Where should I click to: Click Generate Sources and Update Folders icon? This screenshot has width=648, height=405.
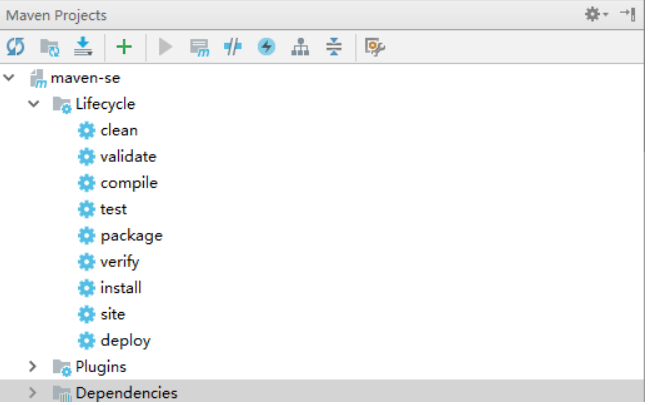tap(50, 47)
